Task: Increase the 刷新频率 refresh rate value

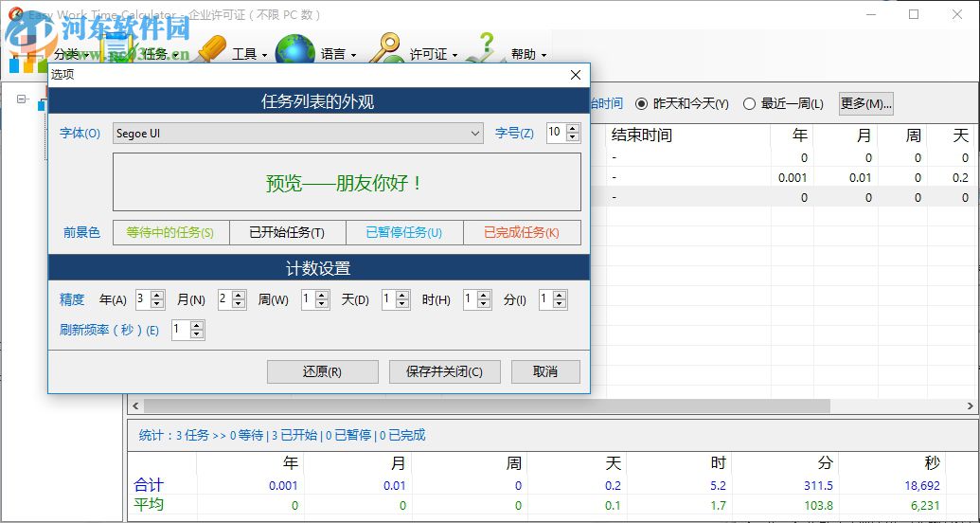Action: (x=197, y=326)
